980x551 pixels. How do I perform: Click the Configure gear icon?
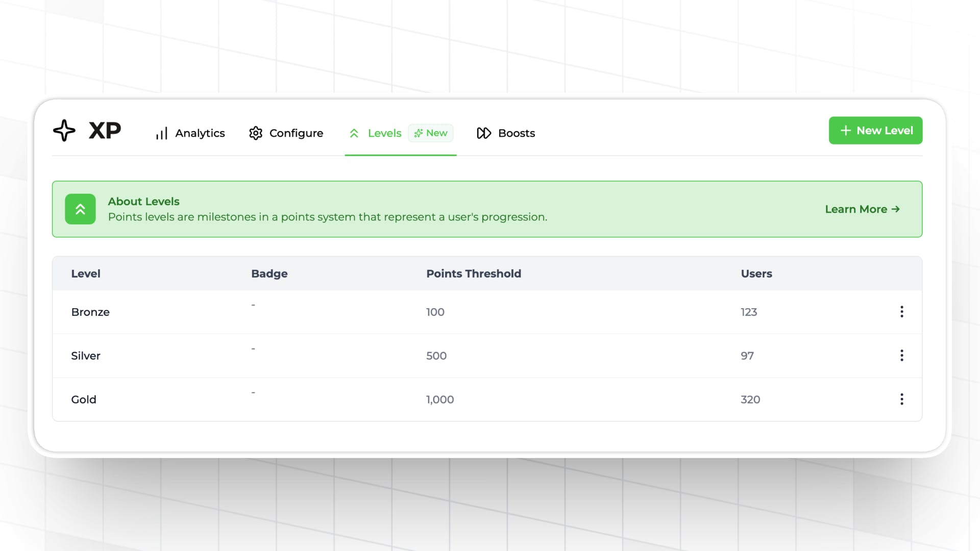(256, 133)
